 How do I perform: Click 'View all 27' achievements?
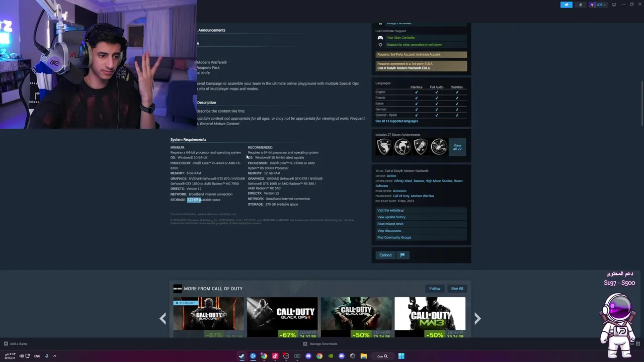coord(457,147)
